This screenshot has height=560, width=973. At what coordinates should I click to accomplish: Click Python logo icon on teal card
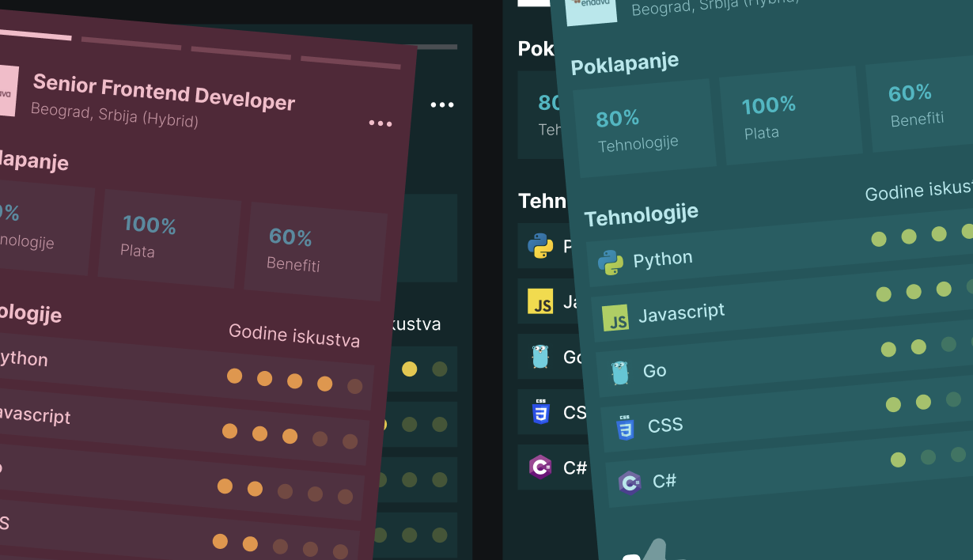[610, 263]
